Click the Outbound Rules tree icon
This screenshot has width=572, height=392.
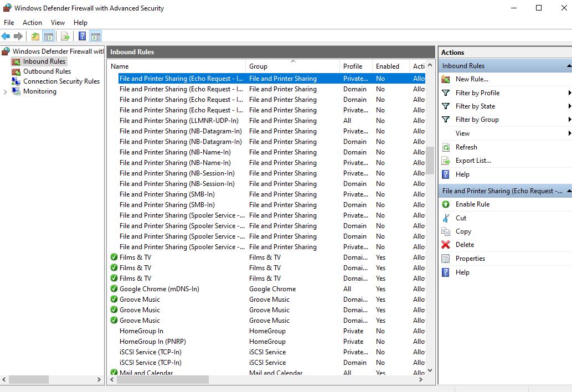click(16, 71)
